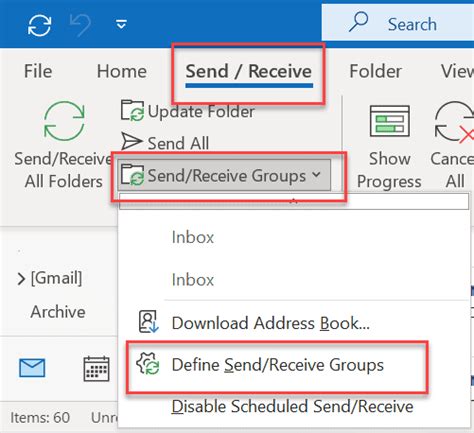Open the Folder ribbon tab
The height and width of the screenshot is (433, 474).
point(376,71)
